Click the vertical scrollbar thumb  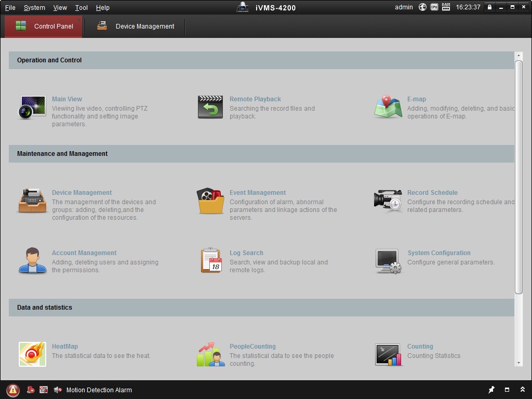point(518,177)
